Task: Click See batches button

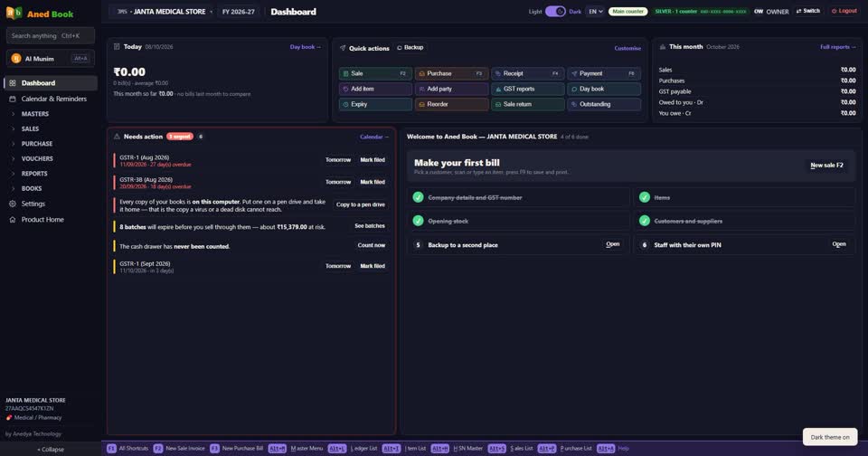Action: (370, 226)
